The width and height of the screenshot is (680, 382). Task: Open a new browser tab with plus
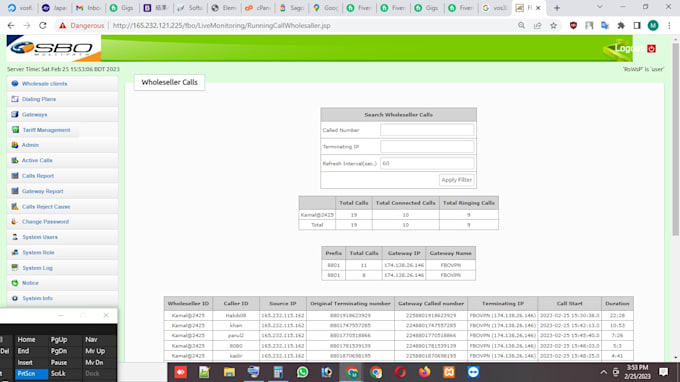click(x=557, y=8)
